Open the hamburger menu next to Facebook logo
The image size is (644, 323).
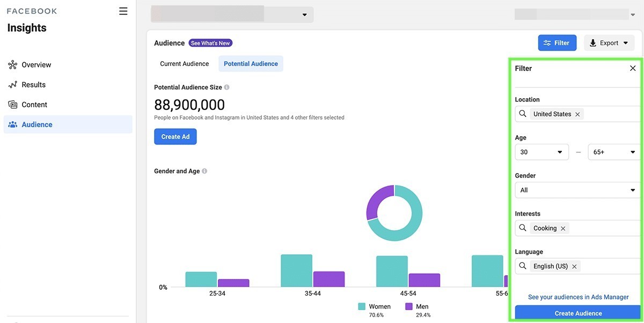(123, 11)
